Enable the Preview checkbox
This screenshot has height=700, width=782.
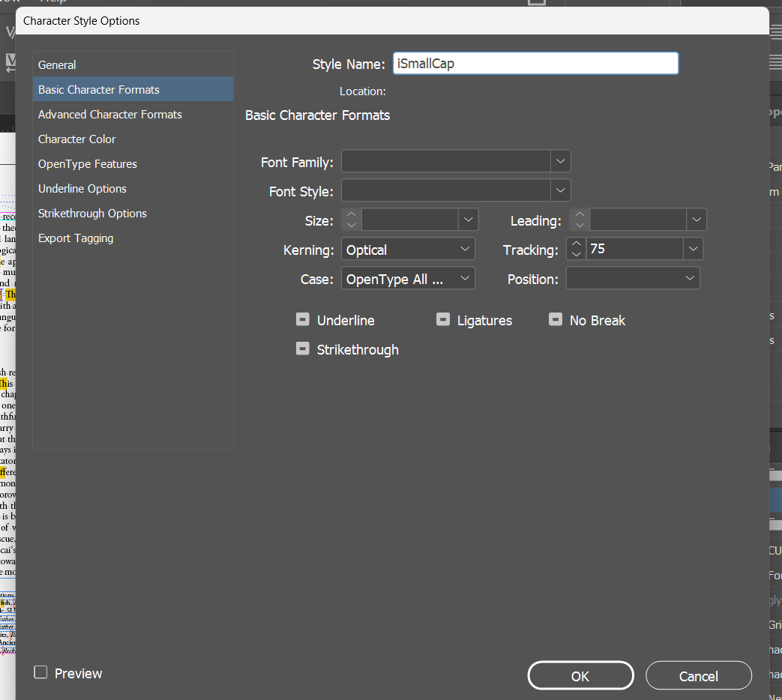click(40, 672)
